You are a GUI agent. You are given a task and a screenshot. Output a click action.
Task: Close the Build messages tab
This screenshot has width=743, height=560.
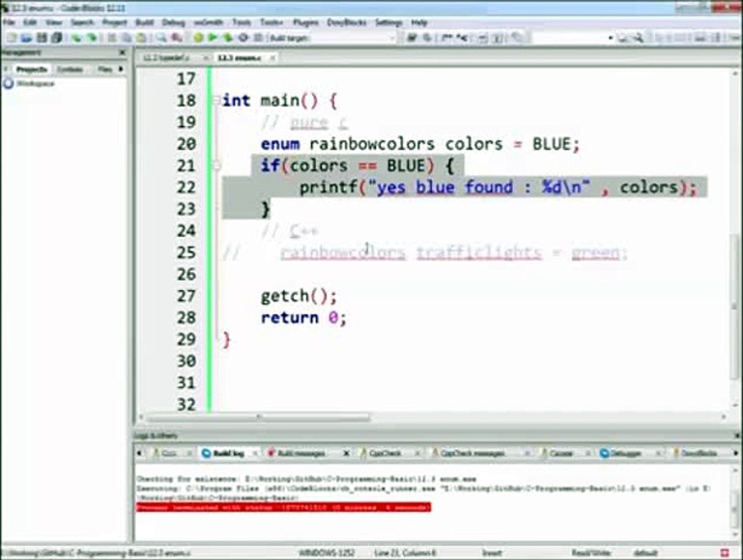(346, 453)
